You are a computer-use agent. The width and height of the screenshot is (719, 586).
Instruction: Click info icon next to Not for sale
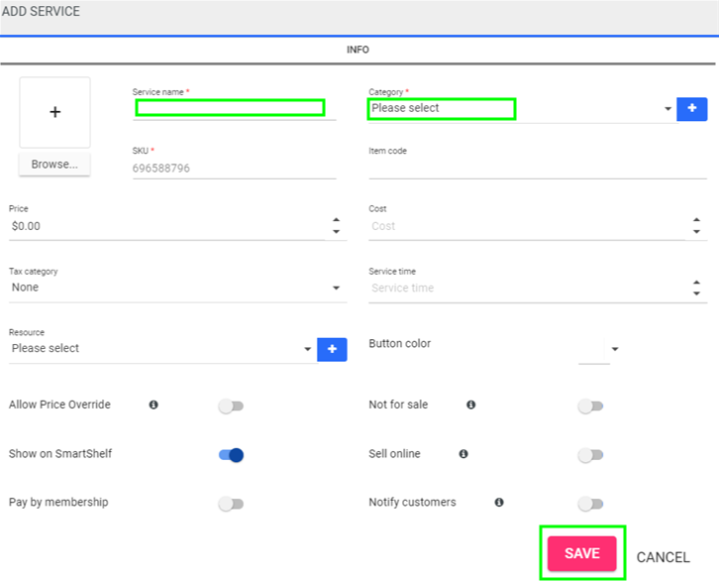[x=470, y=405]
